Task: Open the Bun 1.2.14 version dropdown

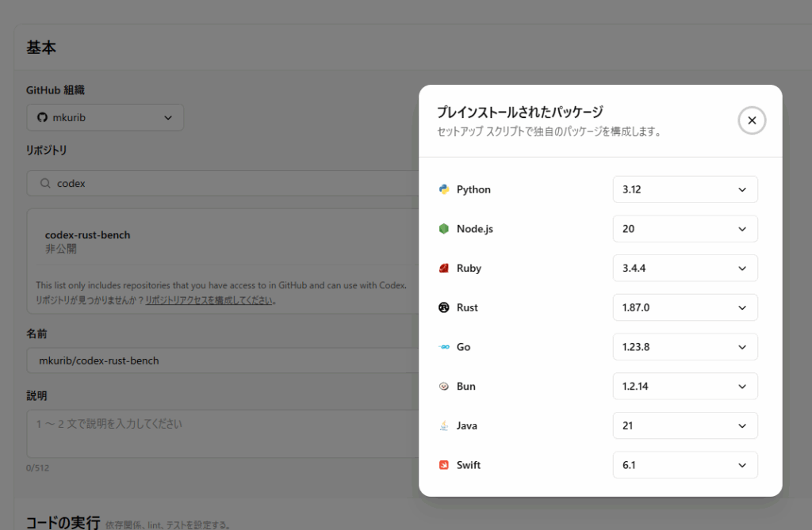Action: (x=685, y=386)
